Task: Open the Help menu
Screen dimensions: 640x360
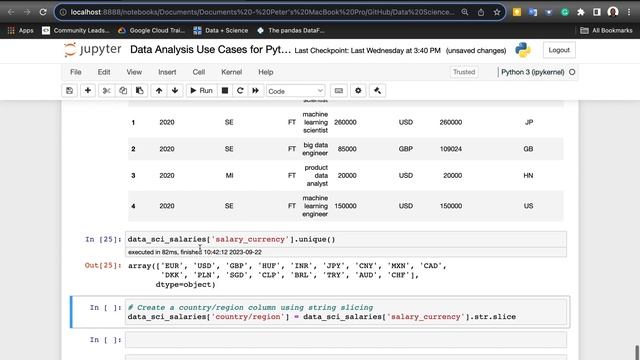Action: [266, 72]
